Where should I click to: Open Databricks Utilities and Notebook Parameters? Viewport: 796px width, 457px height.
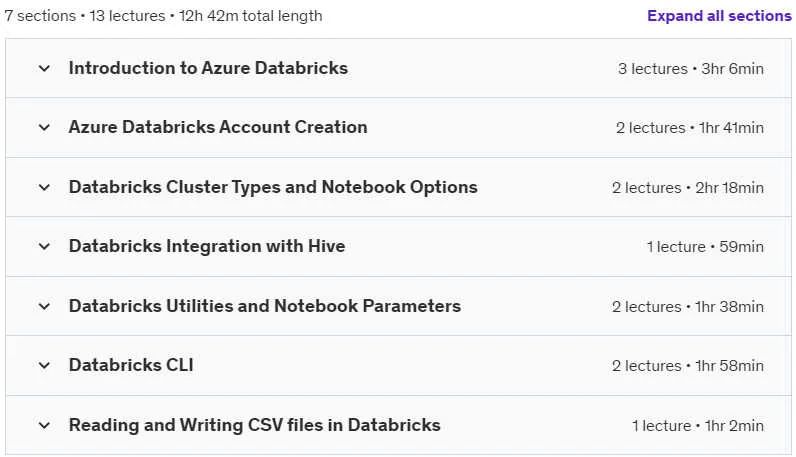pyautogui.click(x=264, y=306)
